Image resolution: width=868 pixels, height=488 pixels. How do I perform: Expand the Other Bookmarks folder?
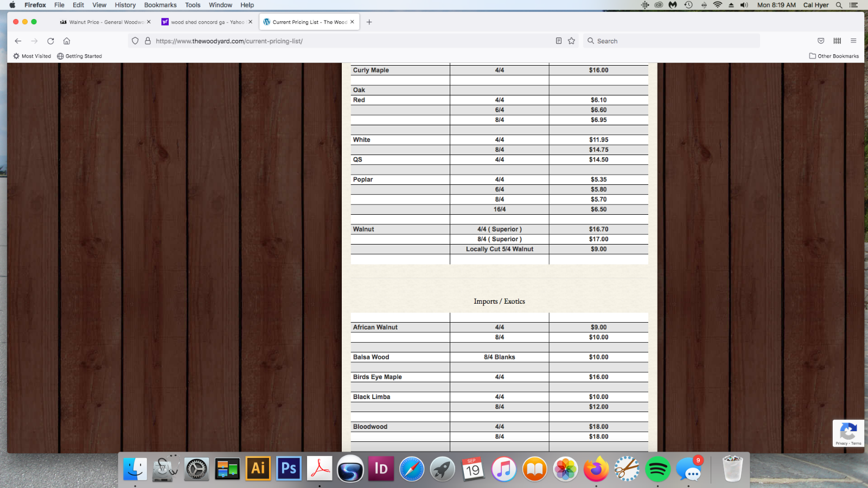click(834, 56)
